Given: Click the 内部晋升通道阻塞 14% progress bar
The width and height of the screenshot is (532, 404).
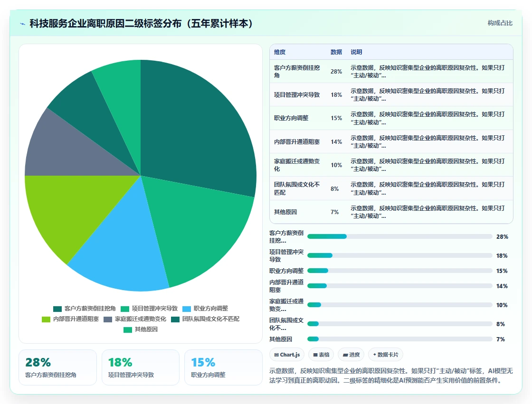Looking at the screenshot, I should [x=399, y=286].
